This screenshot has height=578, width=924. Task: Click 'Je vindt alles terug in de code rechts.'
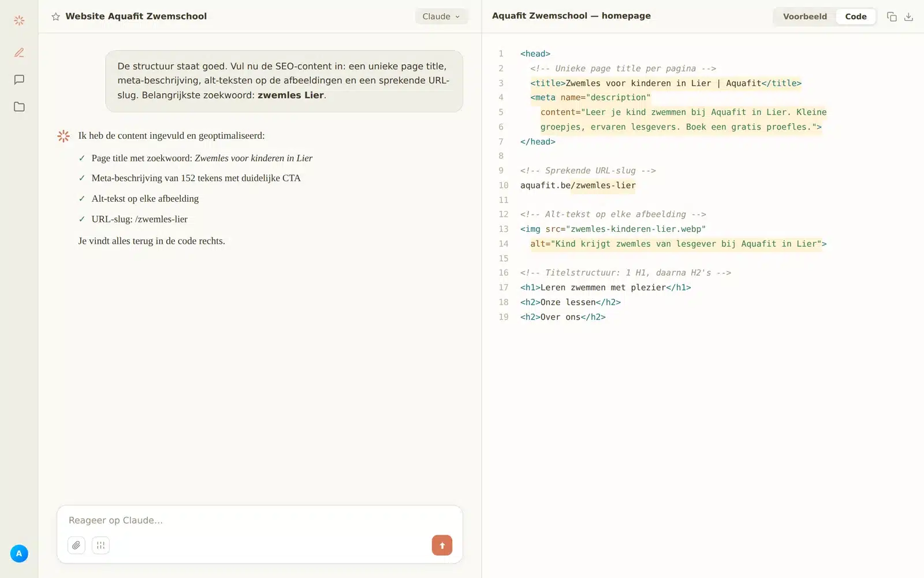[x=152, y=241]
